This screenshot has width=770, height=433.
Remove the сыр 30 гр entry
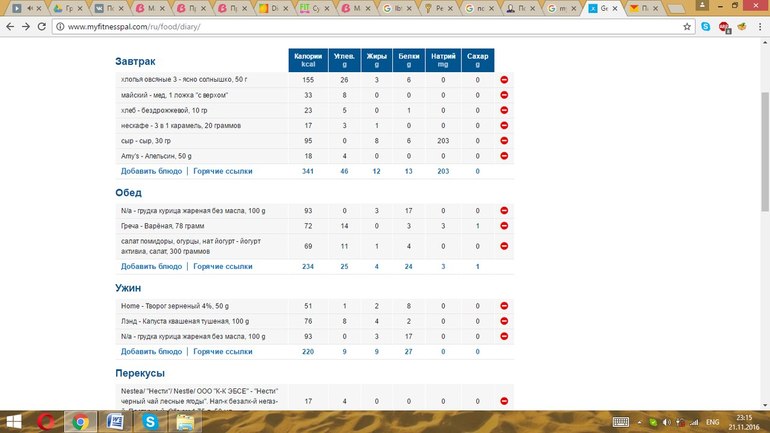tap(504, 140)
